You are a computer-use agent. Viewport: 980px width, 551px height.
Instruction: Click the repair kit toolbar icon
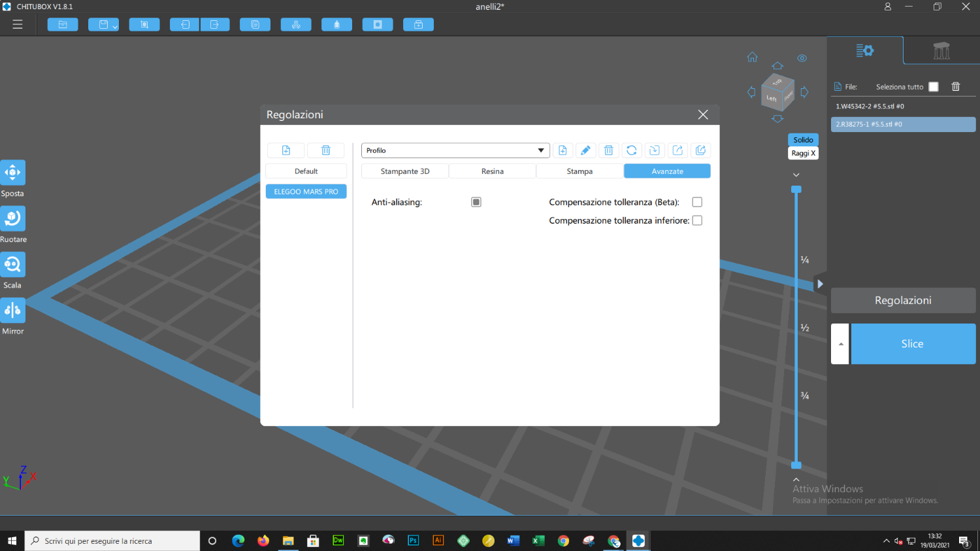coord(418,25)
